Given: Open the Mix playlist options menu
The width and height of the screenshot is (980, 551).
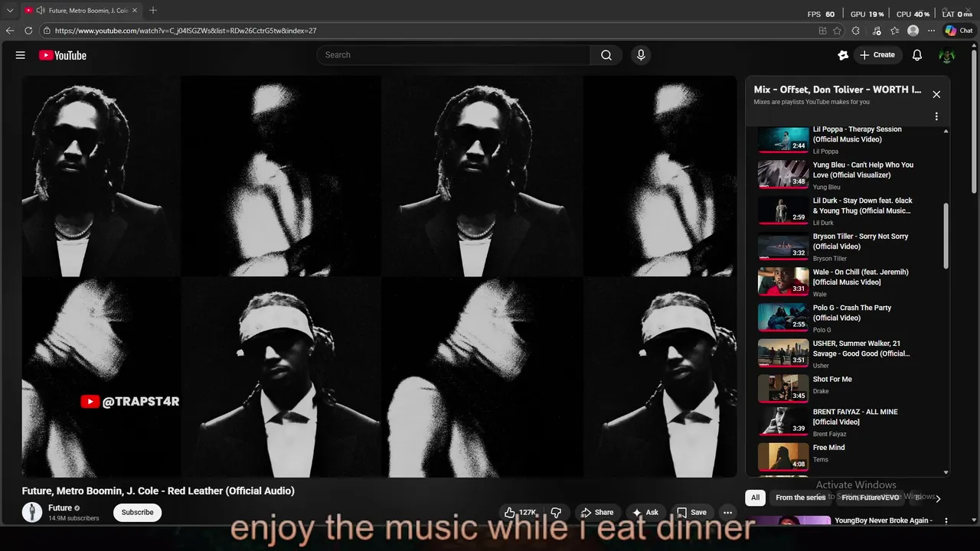Looking at the screenshot, I should click(936, 116).
